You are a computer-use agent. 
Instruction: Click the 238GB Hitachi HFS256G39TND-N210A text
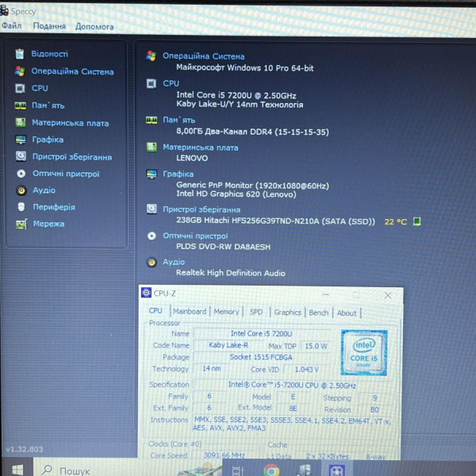coord(275,221)
